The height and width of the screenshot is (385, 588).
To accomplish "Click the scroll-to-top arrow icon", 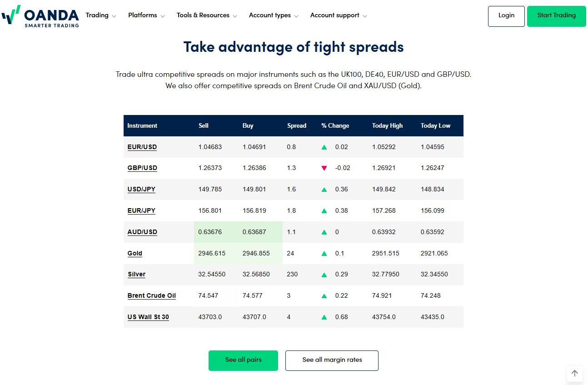I will point(575,373).
